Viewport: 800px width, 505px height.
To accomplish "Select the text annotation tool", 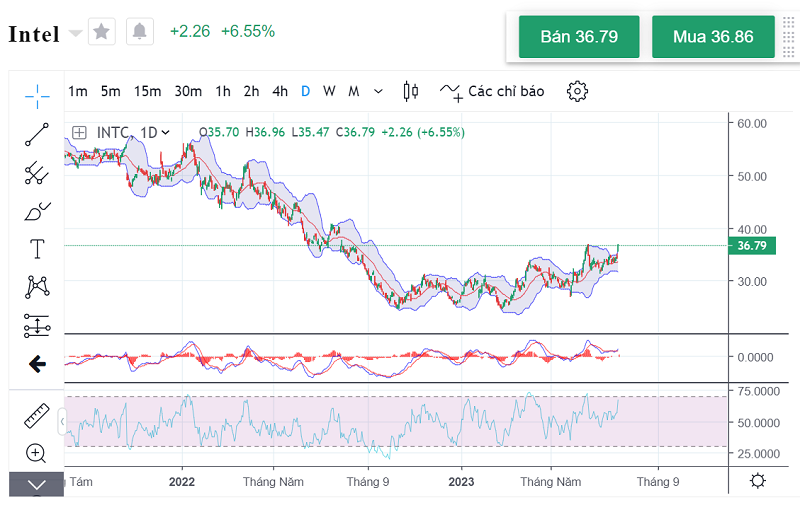I will click(37, 249).
